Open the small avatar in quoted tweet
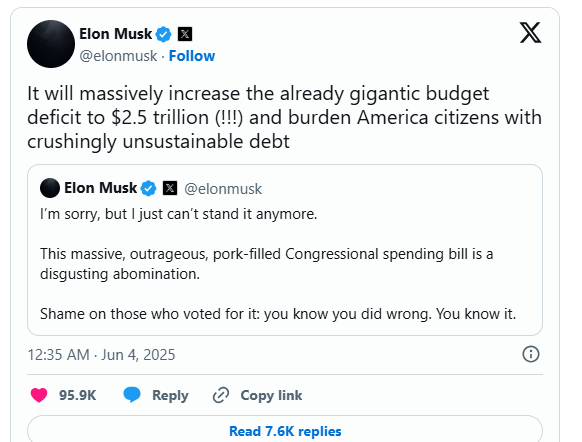Viewport: 582px width, 442px height. [x=50, y=188]
